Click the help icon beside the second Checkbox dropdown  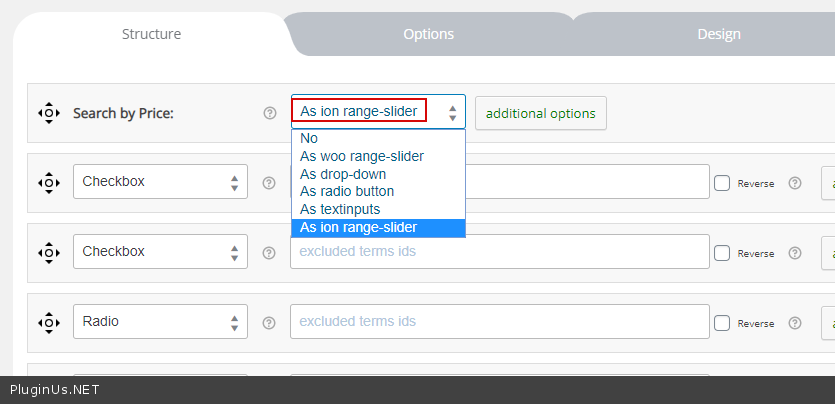coord(269,253)
